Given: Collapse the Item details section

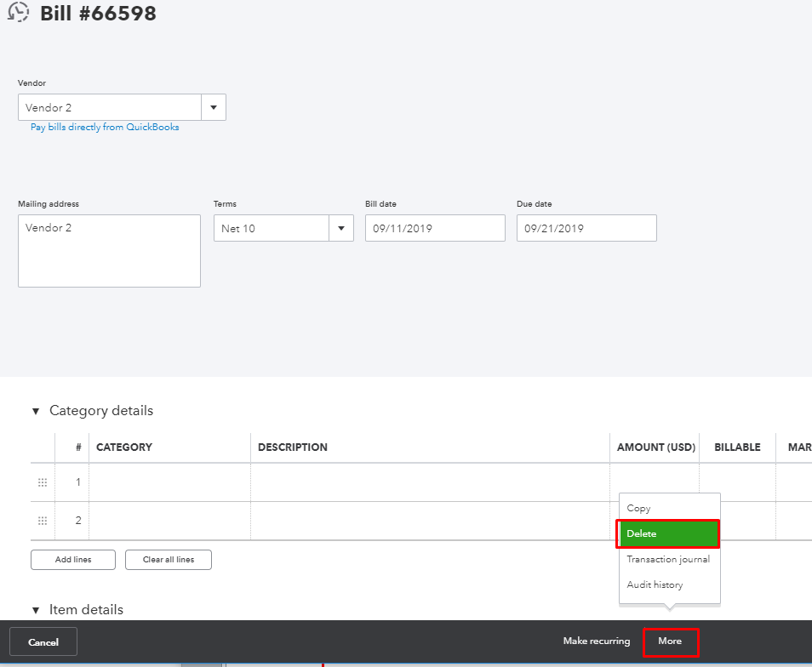Looking at the screenshot, I should (36, 610).
